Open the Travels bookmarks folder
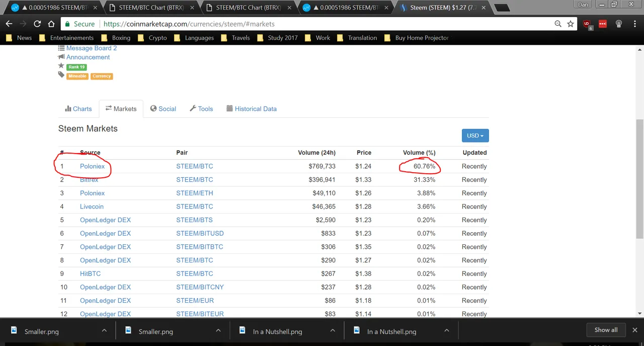Viewport: 644px width, 346px height. [x=235, y=38]
